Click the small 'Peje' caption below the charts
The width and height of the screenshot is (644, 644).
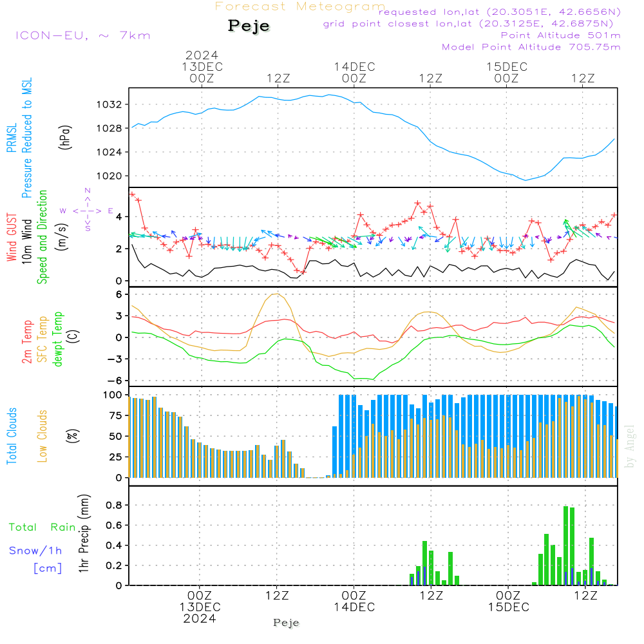click(x=287, y=623)
